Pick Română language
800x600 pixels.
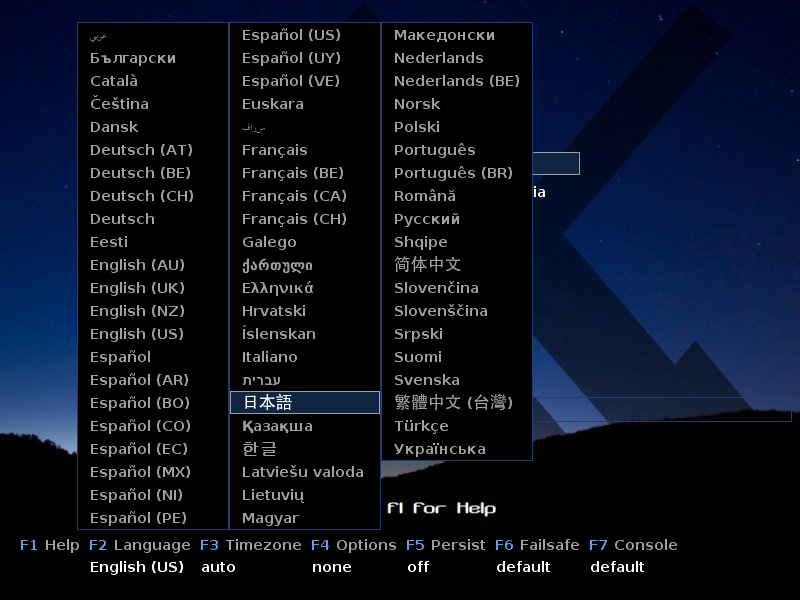(x=424, y=196)
